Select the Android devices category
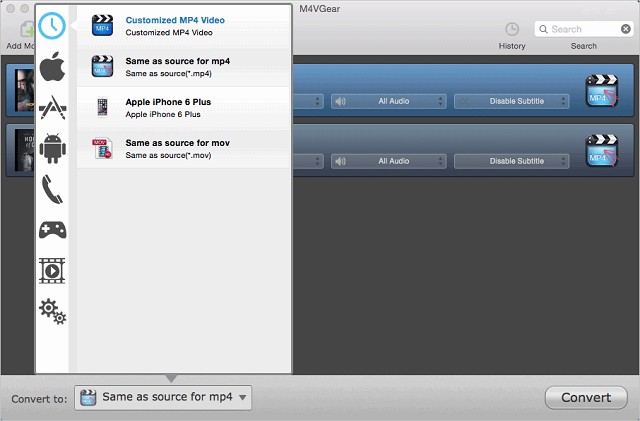The height and width of the screenshot is (421, 640). [x=52, y=148]
